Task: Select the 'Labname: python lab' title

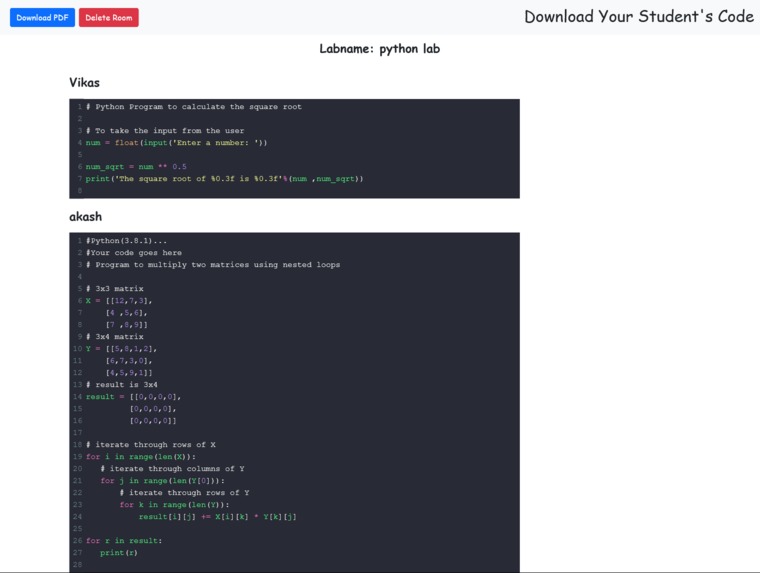Action: [380, 49]
